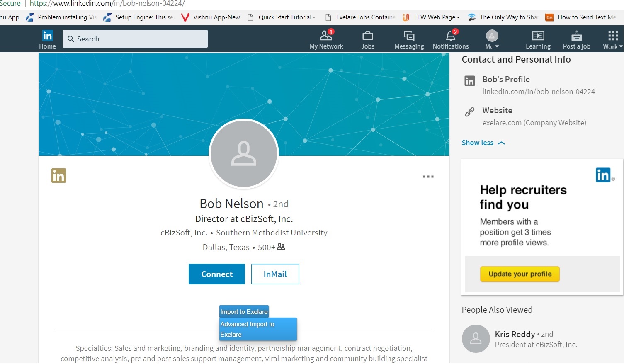Image resolution: width=624 pixels, height=364 pixels.
Task: Open Kris Reddy's profile avatar
Action: 476,339
